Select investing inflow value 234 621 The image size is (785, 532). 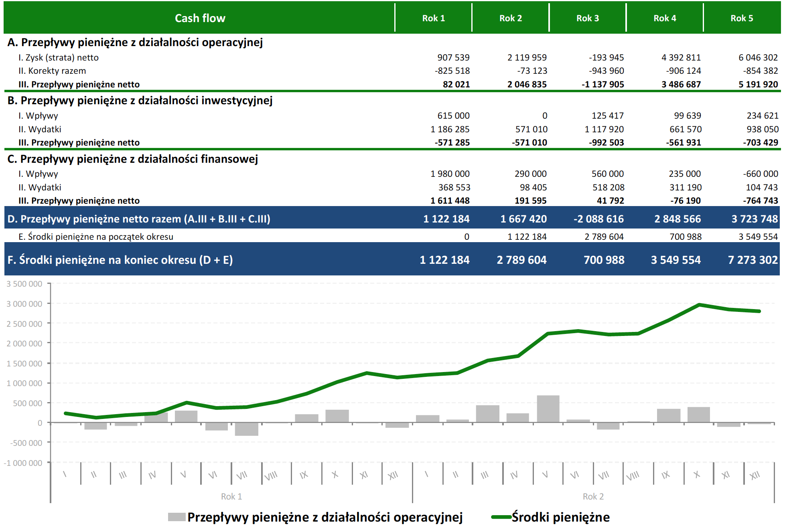762,116
